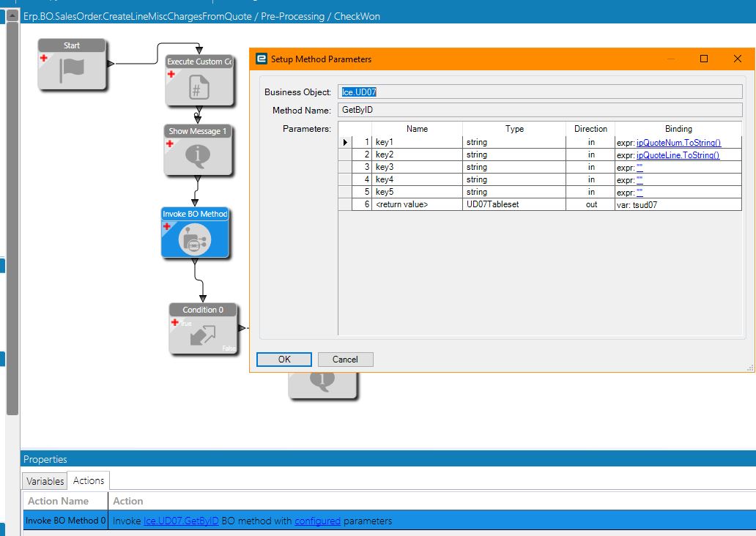Open ipQuoteNum.ToString() expression link
Image resolution: width=756 pixels, height=536 pixels.
point(678,143)
